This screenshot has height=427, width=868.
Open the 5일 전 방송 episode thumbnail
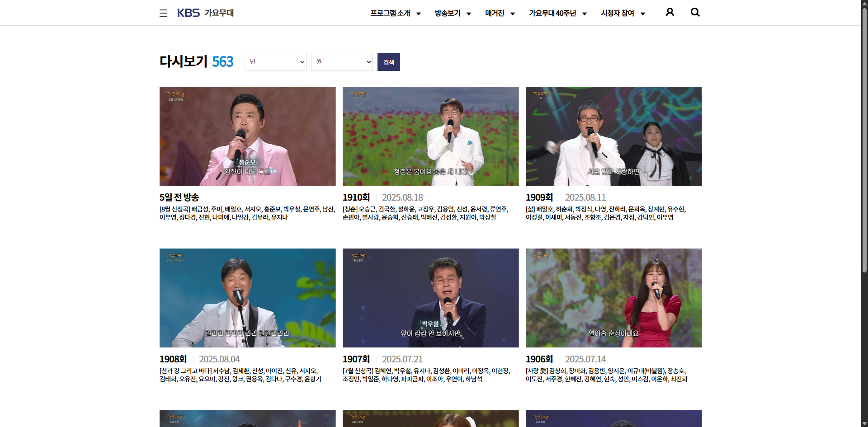click(247, 136)
